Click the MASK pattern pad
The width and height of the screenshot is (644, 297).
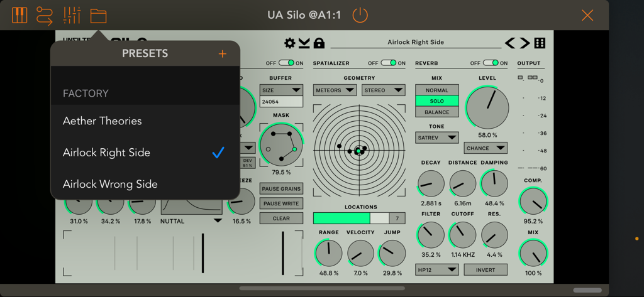(x=281, y=145)
